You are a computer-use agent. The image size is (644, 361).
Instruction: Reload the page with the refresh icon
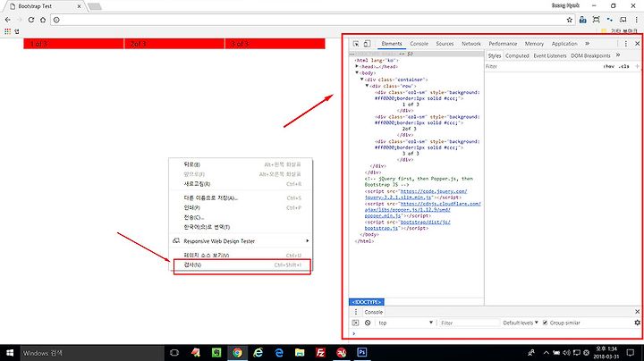click(30, 20)
